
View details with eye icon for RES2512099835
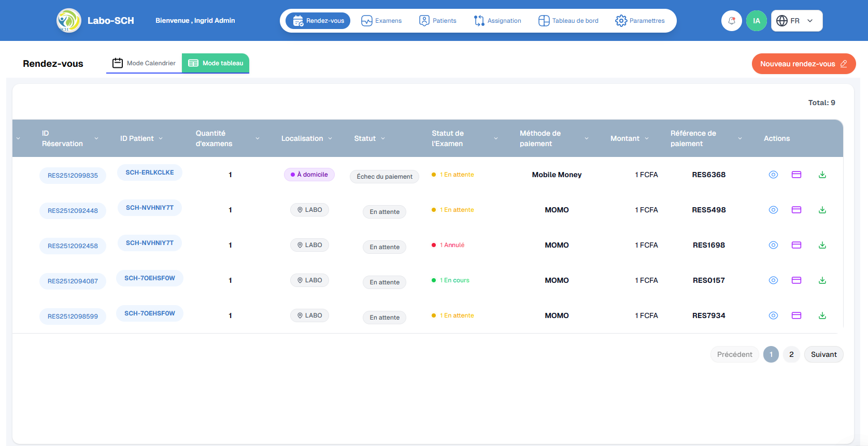pos(773,175)
